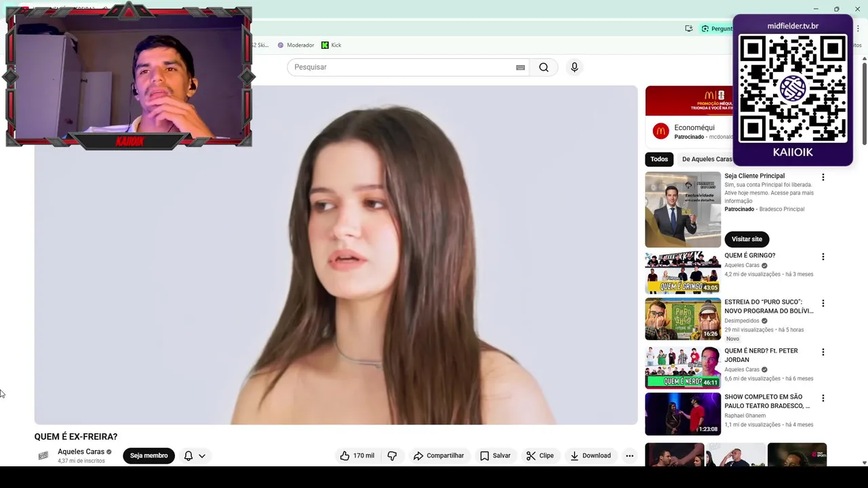Click the Download button
This screenshot has width=868, height=488.
coord(590,455)
